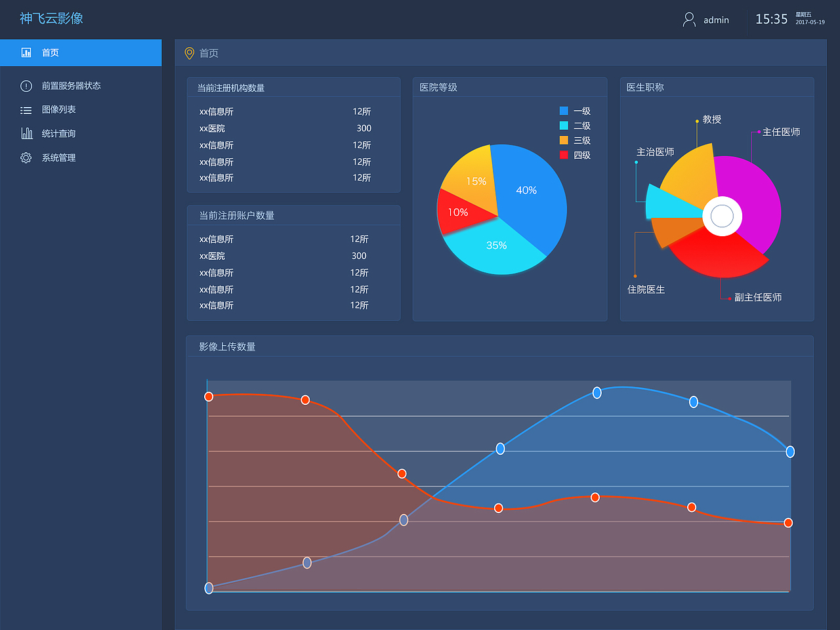840x630 pixels.
Task: Click the admin user avatar icon
Action: [x=689, y=20]
